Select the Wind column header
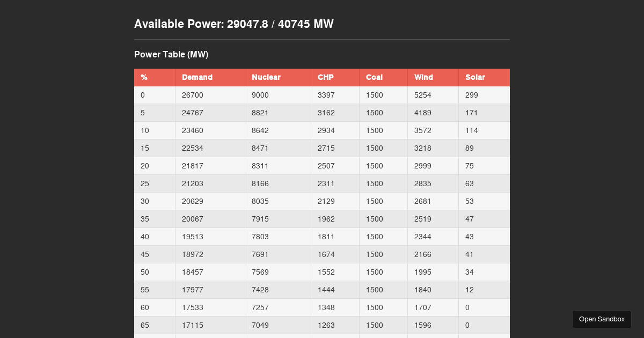This screenshot has width=644, height=338. pyautogui.click(x=423, y=77)
